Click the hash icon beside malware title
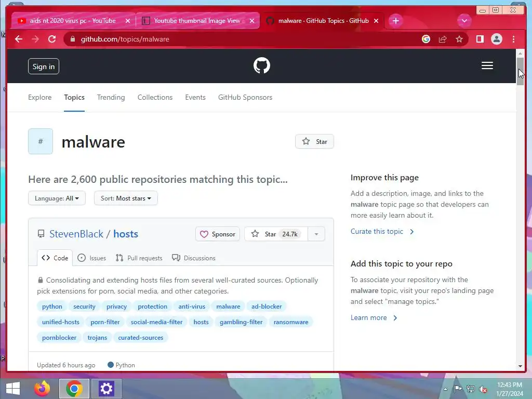 pyautogui.click(x=41, y=141)
